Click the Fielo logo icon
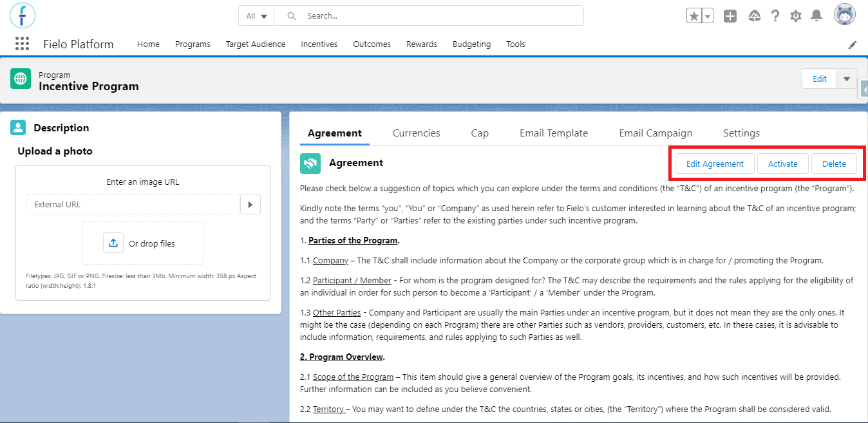The width and height of the screenshot is (868, 423). click(23, 15)
